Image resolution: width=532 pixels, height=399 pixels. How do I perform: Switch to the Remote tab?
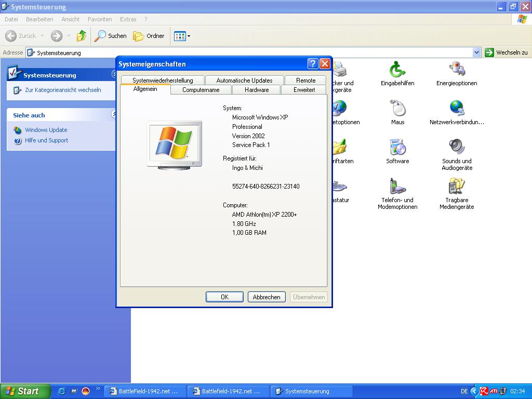[x=305, y=81]
